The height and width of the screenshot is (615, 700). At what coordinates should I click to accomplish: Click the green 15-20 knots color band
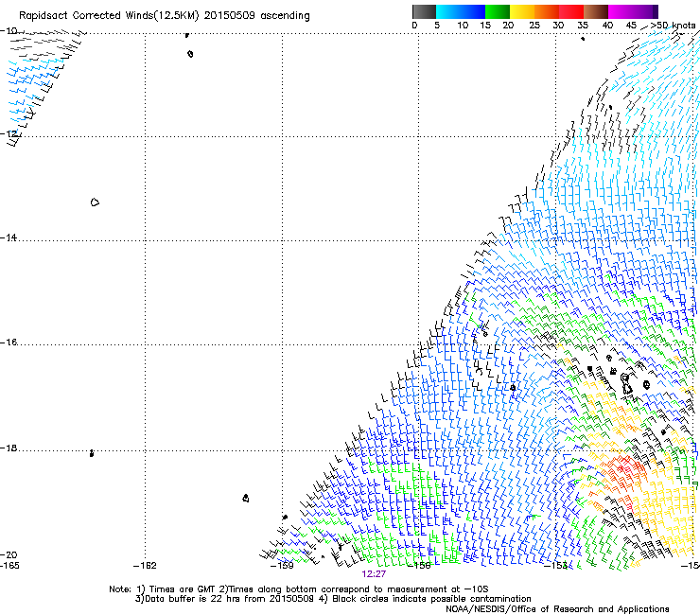pyautogui.click(x=498, y=11)
